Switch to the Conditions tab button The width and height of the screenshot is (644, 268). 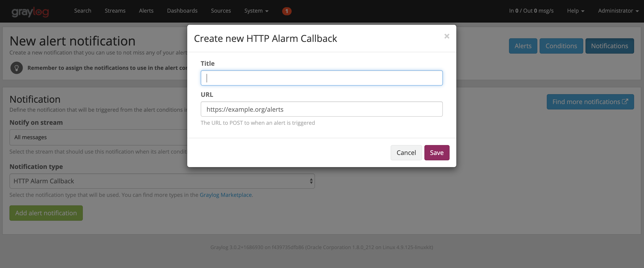coord(561,46)
